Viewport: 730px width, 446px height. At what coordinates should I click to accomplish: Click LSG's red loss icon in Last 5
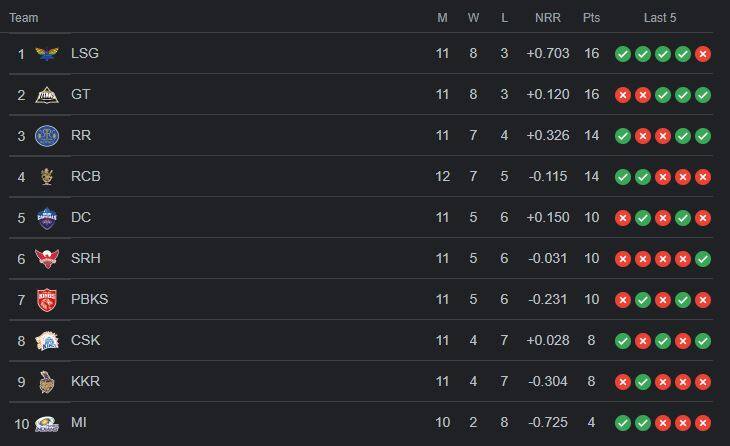703,54
